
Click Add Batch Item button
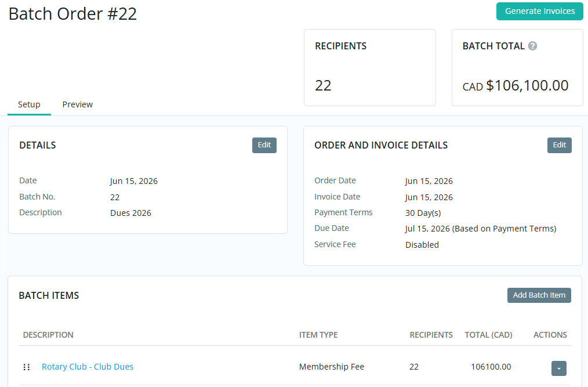(x=539, y=295)
